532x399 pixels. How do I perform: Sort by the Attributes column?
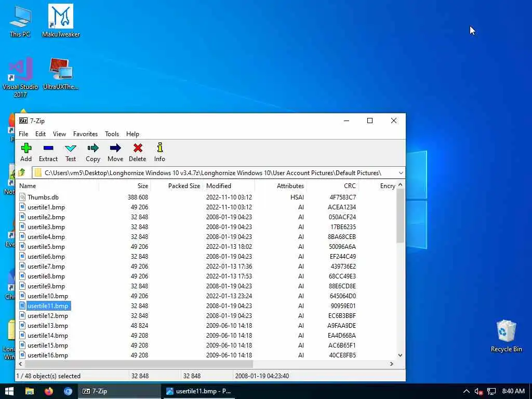point(281,186)
